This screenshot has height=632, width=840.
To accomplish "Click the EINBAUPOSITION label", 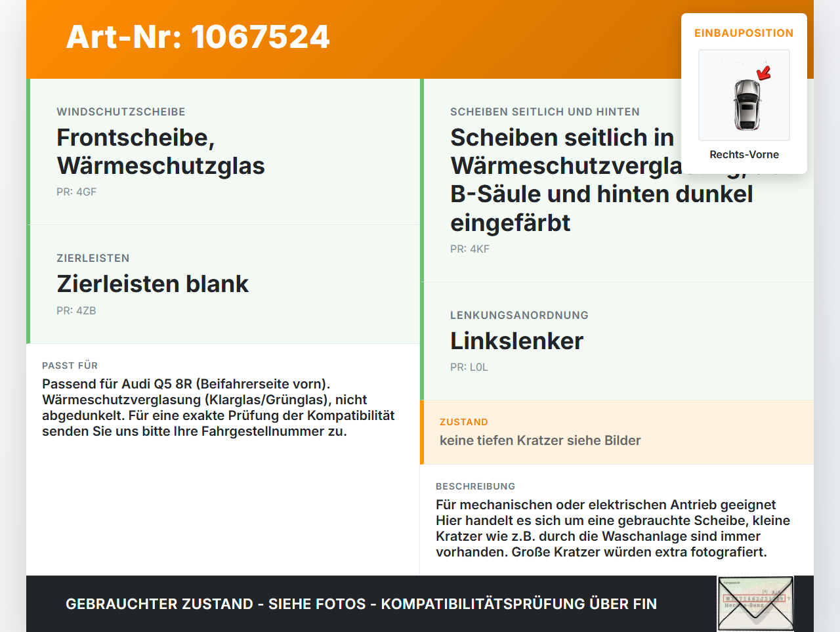I will [744, 33].
